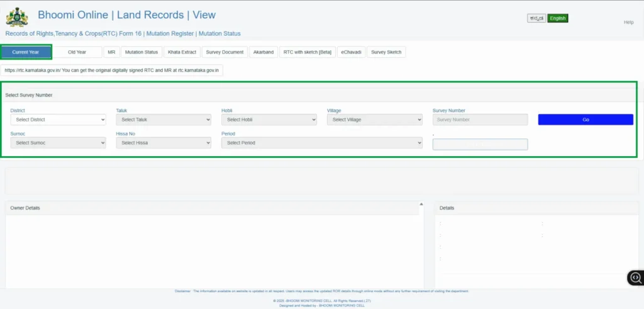
Task: Expand the Select District dropdown
Action: pyautogui.click(x=58, y=120)
